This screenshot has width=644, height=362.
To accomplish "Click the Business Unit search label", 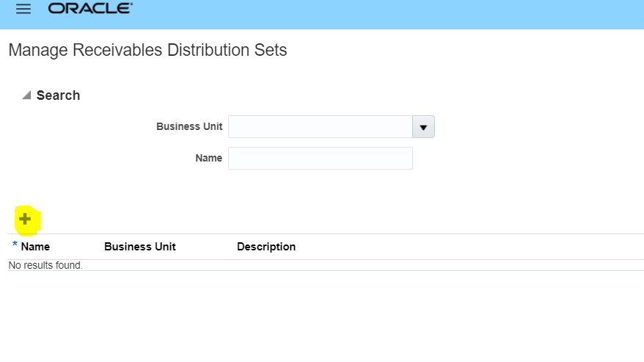I will (189, 127).
